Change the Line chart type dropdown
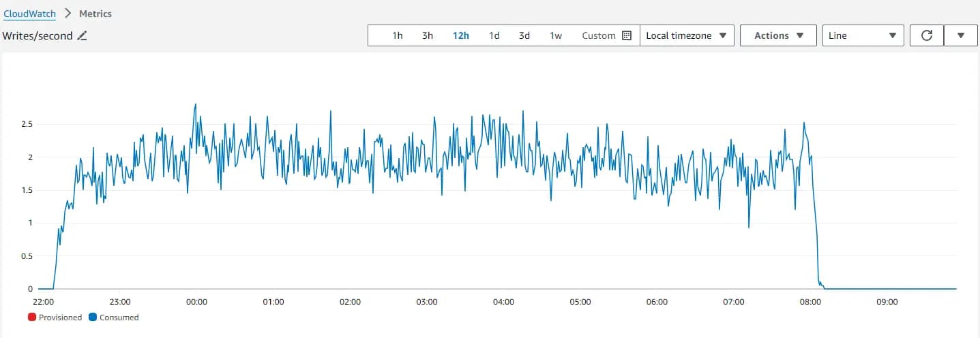 [863, 35]
